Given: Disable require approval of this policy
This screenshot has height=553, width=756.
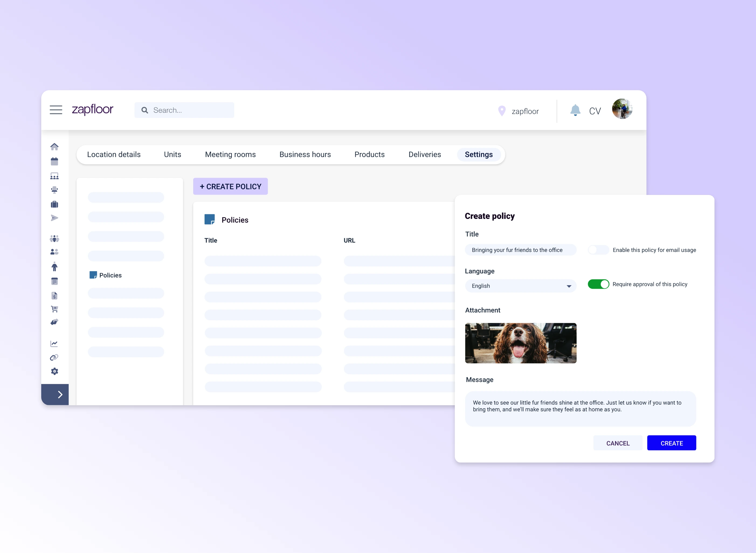Looking at the screenshot, I should pyautogui.click(x=599, y=284).
